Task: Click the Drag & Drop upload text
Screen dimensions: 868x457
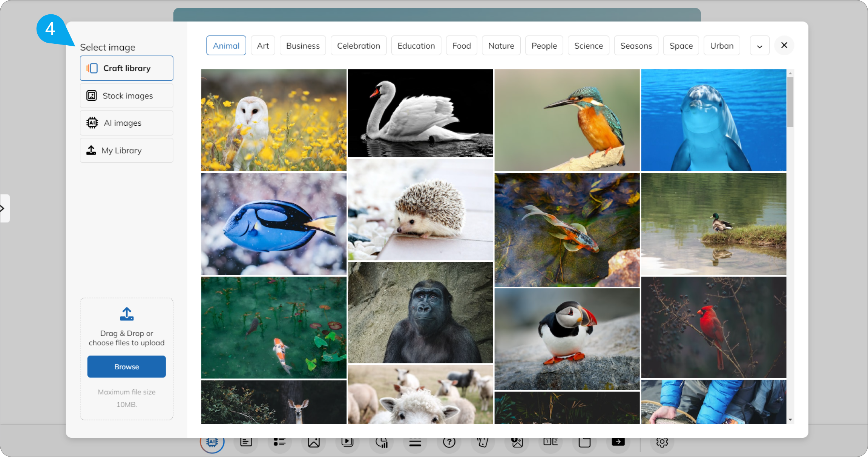Action: point(127,338)
